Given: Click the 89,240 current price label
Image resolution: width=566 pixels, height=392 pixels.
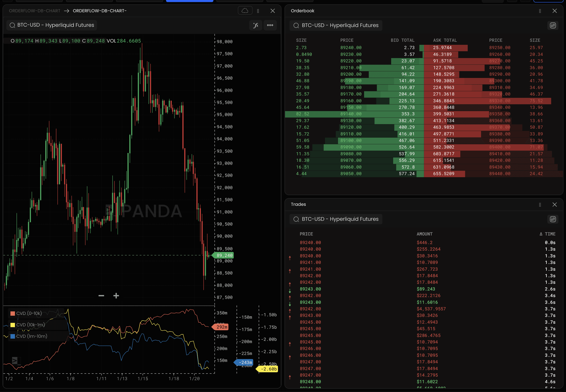Looking at the screenshot, I should (x=224, y=256).
